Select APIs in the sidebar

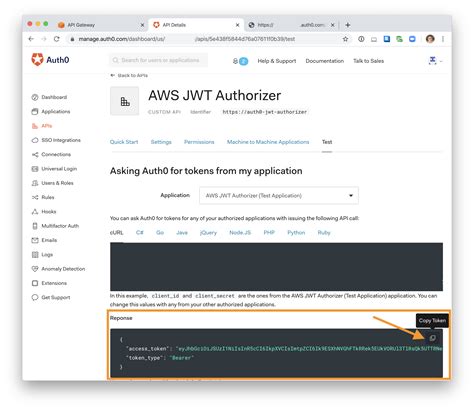tap(42, 126)
